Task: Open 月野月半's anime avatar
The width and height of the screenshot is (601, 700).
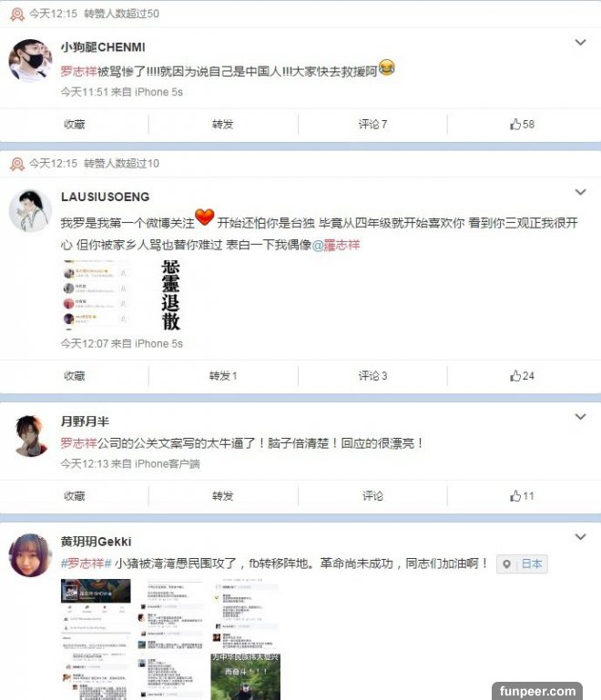Action: (x=30, y=436)
